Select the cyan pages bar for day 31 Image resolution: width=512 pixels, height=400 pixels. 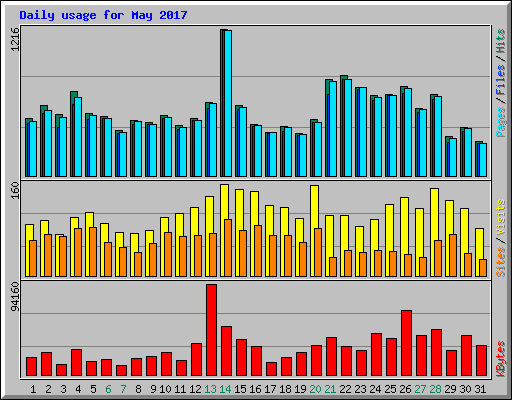coord(483,160)
